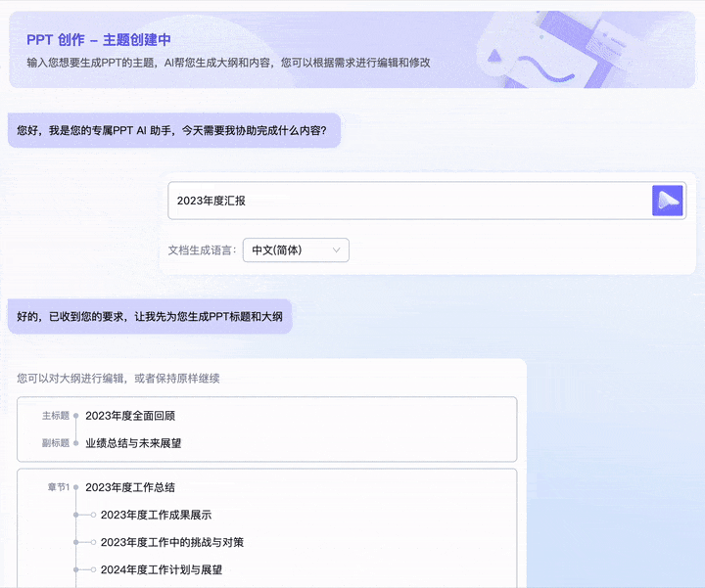
Task: Click the node circle beside 2024年度工作计划与展望
Action: [x=93, y=570]
